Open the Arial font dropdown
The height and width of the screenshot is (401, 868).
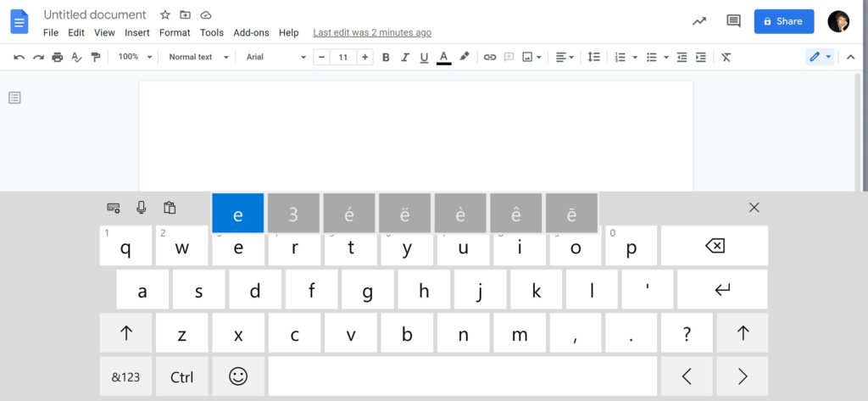[275, 57]
